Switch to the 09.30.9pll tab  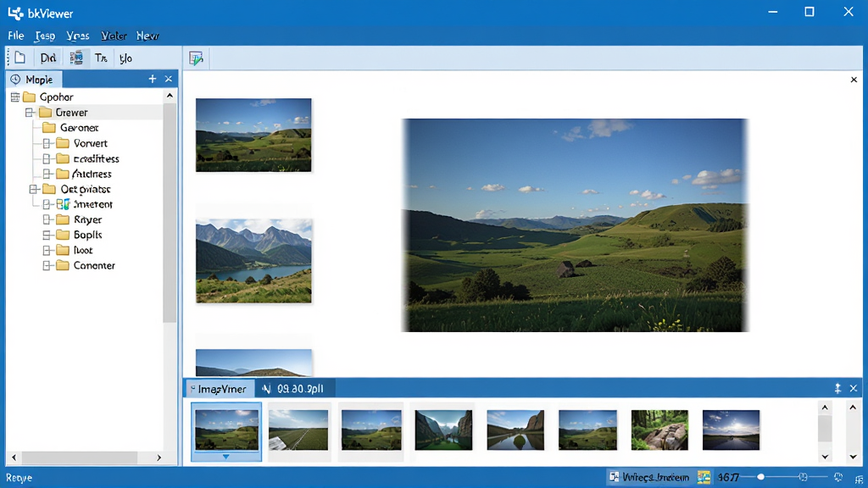point(293,389)
